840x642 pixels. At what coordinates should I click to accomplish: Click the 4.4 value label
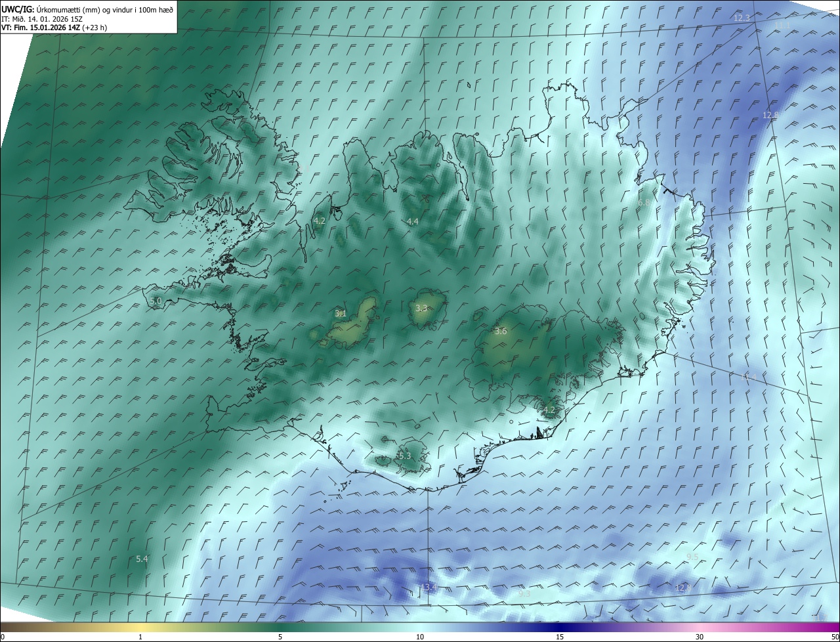412,222
